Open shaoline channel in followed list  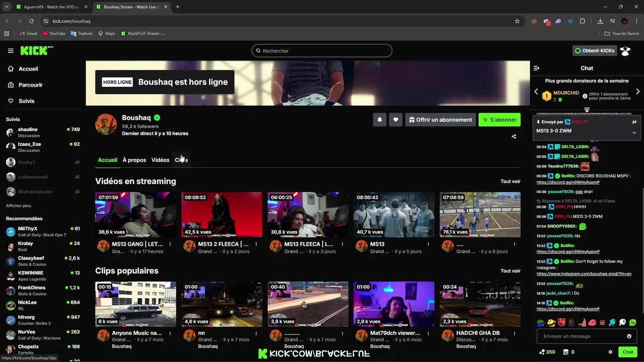[43, 132]
